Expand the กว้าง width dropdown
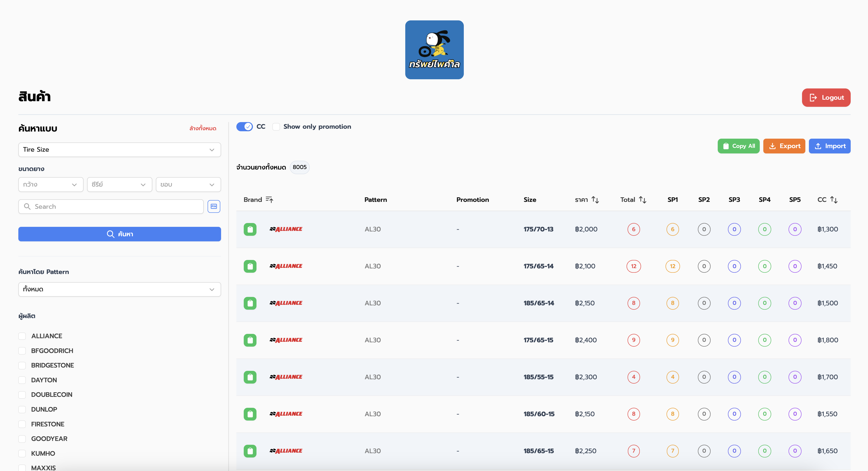 coord(50,185)
